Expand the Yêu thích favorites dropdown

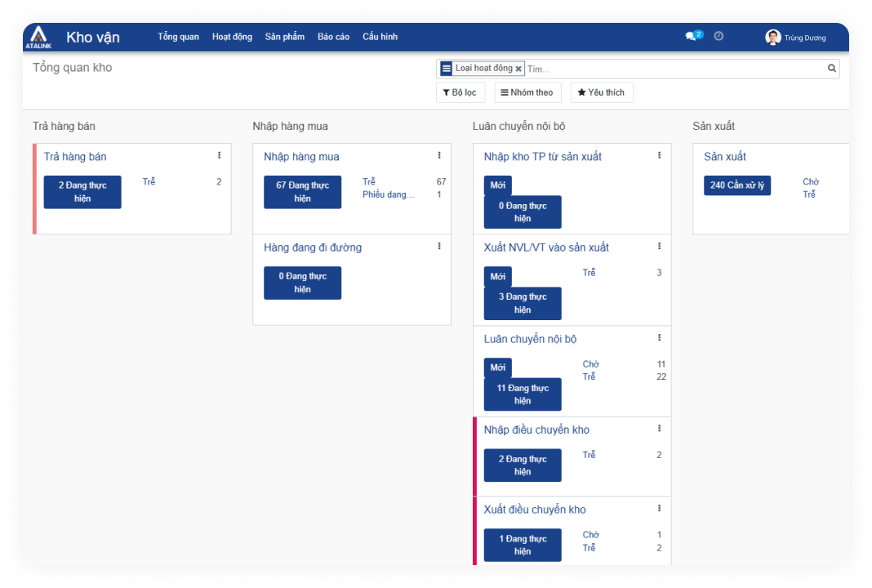pos(602,93)
